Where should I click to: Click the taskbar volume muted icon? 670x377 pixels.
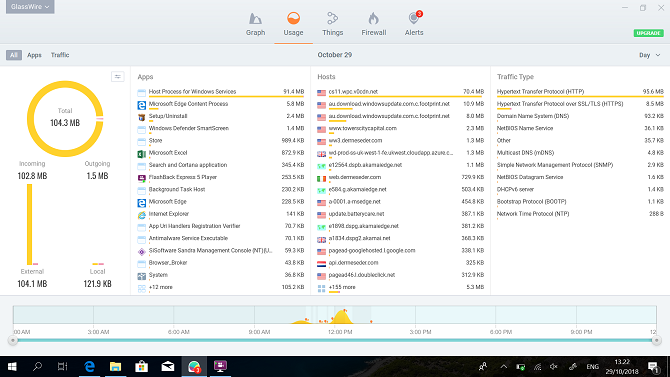pyautogui.click(x=554, y=366)
